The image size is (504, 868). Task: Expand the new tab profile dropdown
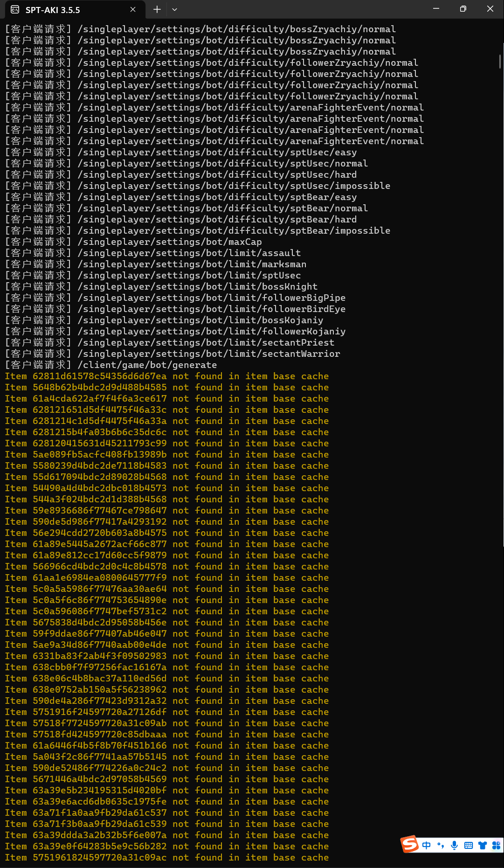click(x=174, y=9)
